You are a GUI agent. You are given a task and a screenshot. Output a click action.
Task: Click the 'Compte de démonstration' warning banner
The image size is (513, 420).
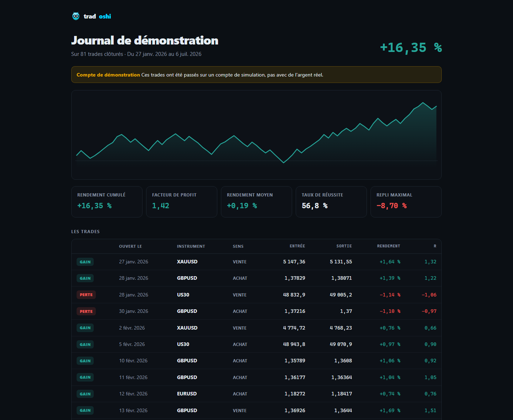click(256, 75)
